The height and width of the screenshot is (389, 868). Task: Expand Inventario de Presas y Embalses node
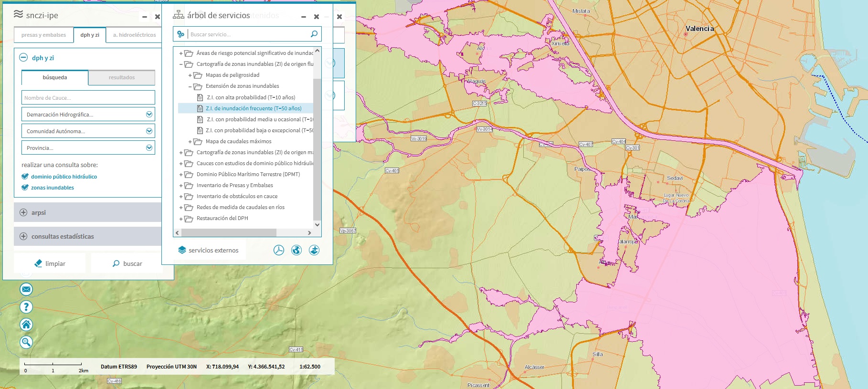click(x=181, y=186)
